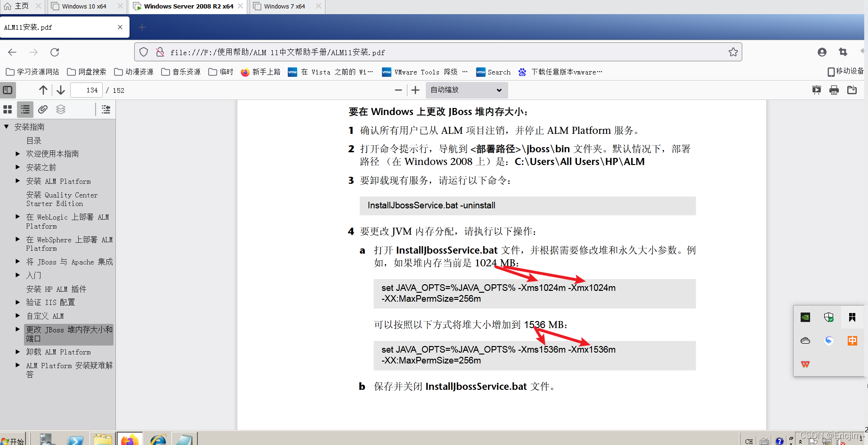Bookmark this page with star icon
Viewport: 868px width, 445px height.
[733, 52]
